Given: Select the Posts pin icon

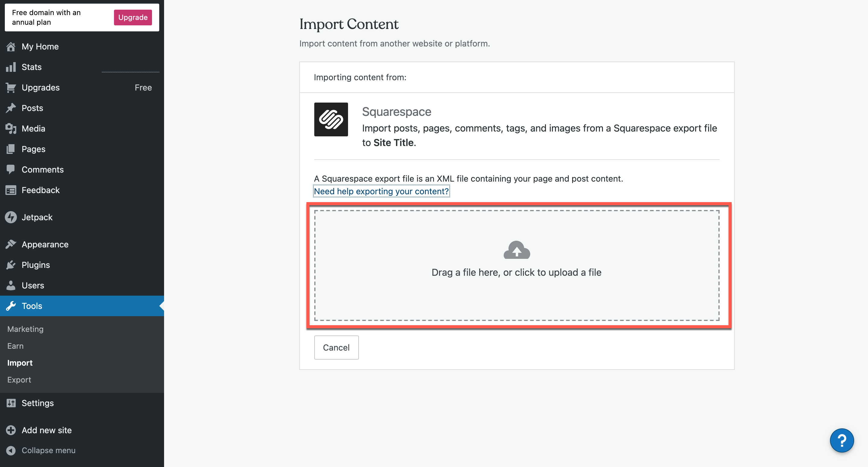Looking at the screenshot, I should click(11, 108).
